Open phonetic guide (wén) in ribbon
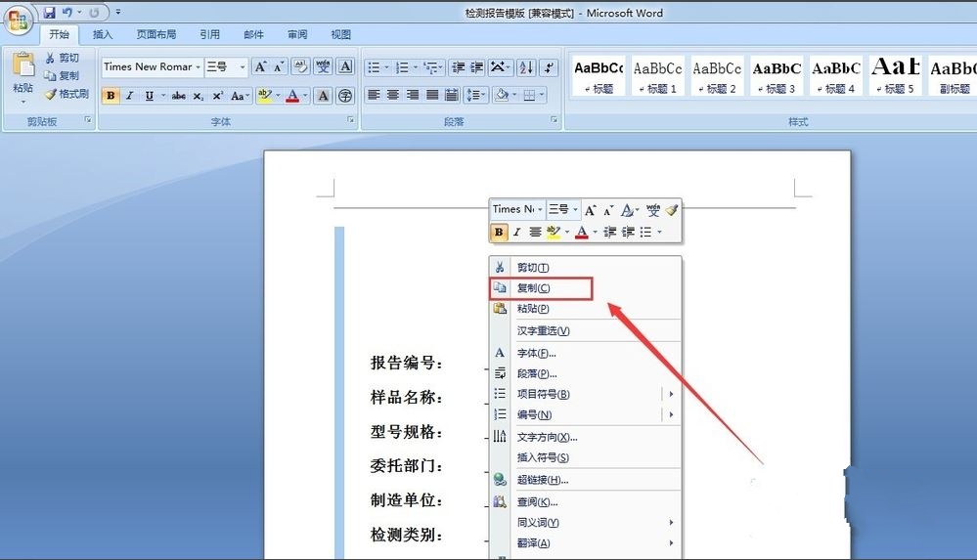The height and width of the screenshot is (560, 977). [x=323, y=66]
